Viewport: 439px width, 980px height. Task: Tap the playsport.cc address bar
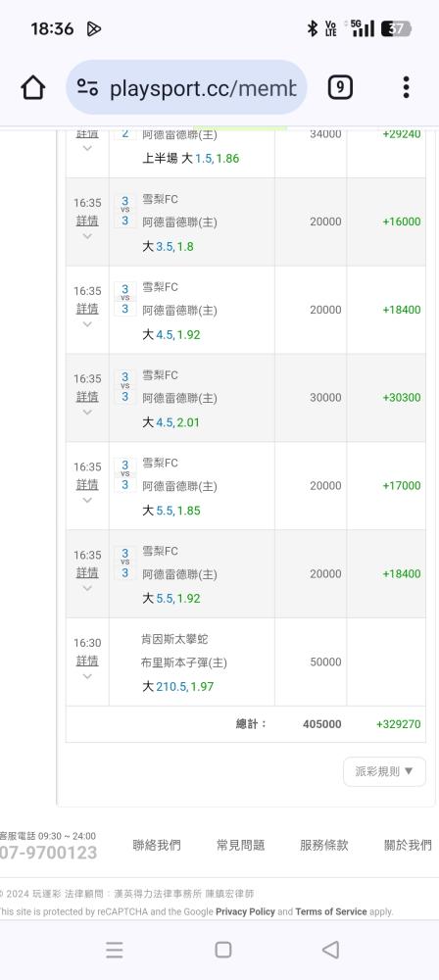click(x=186, y=87)
